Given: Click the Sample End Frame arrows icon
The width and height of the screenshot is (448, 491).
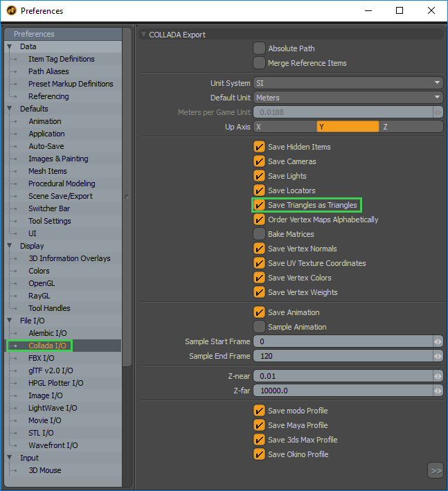Looking at the screenshot, I should click(438, 356).
